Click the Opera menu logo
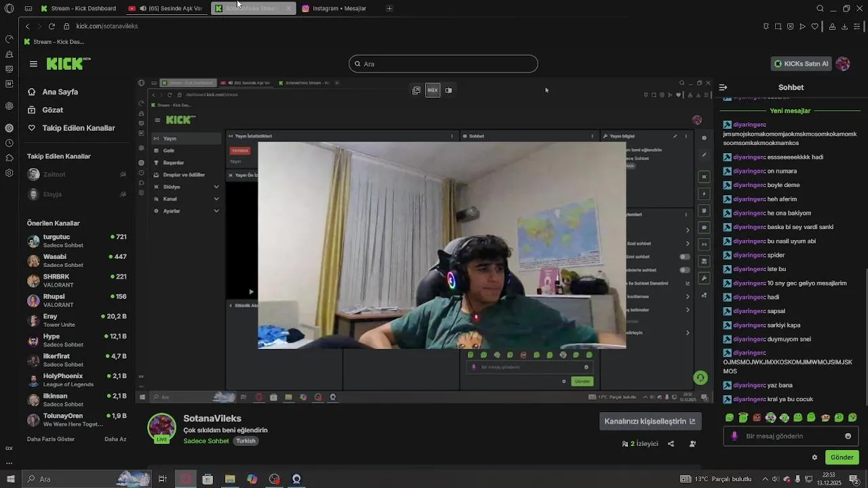 click(9, 8)
